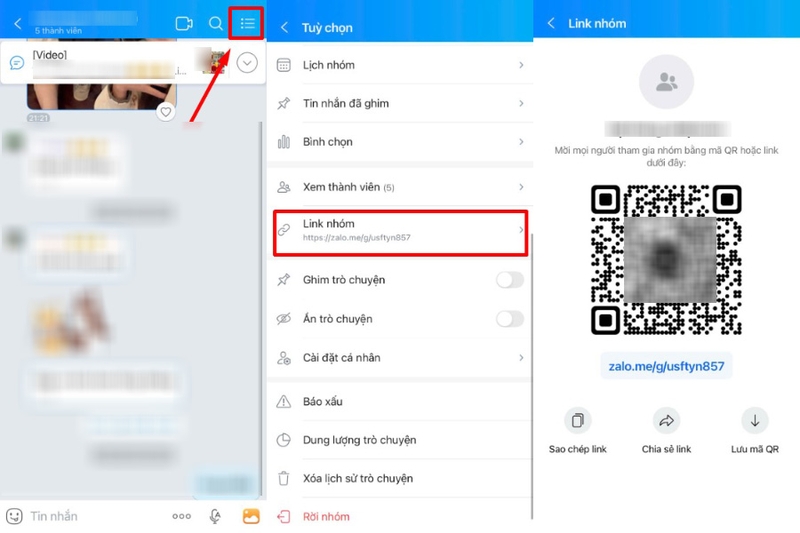Open more actions three-dots in message bar
Screen dimensions: 800x533
(x=182, y=516)
